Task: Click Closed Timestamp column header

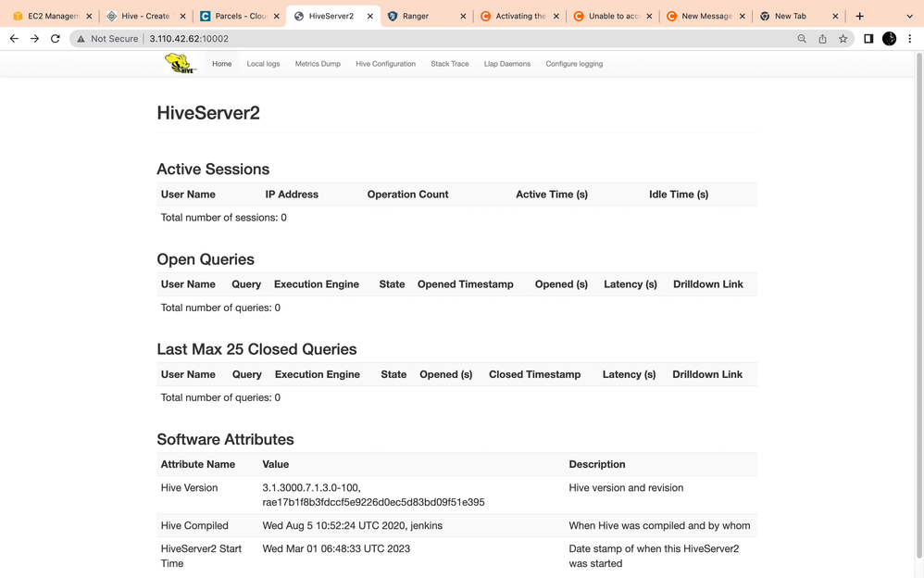Action: point(534,374)
